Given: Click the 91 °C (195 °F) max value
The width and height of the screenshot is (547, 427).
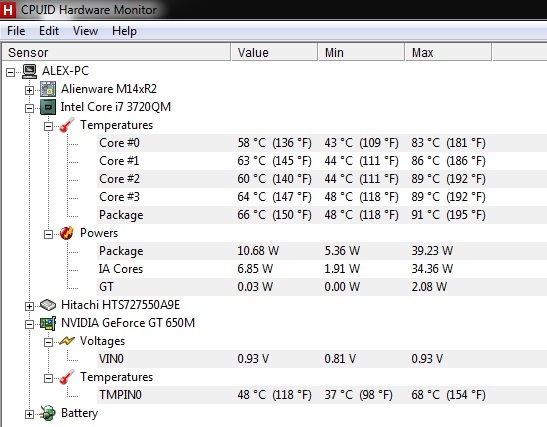Looking at the screenshot, I should click(448, 215).
